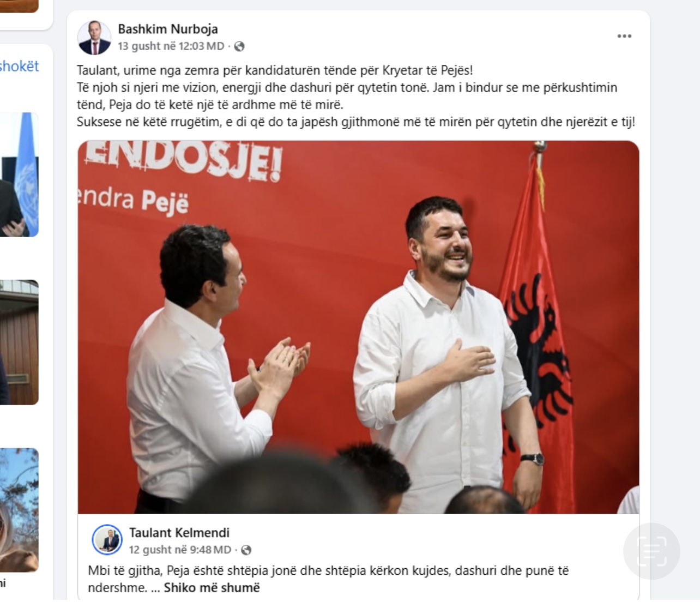This screenshot has height=602, width=700.
Task: Open the three-dot post options menu
Action: [x=624, y=36]
